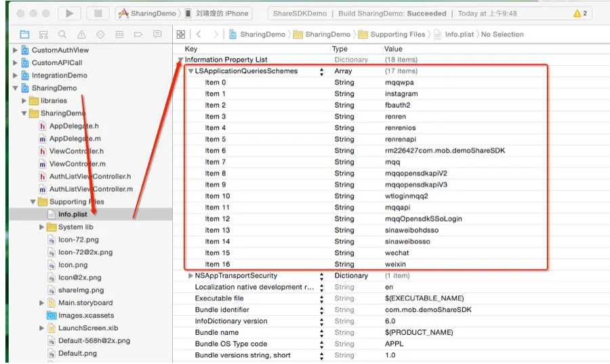Select the wechat value in Item 15
This screenshot has height=364, width=610.
[x=396, y=253]
